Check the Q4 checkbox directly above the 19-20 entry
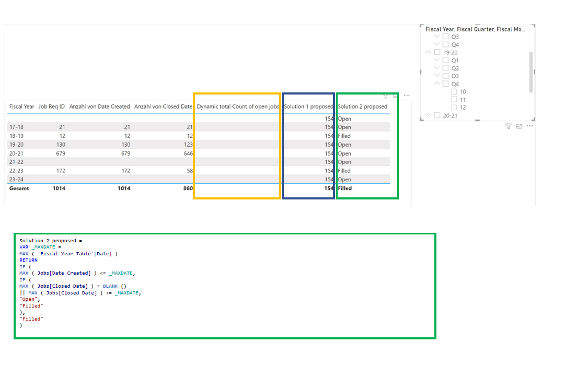 pos(445,44)
